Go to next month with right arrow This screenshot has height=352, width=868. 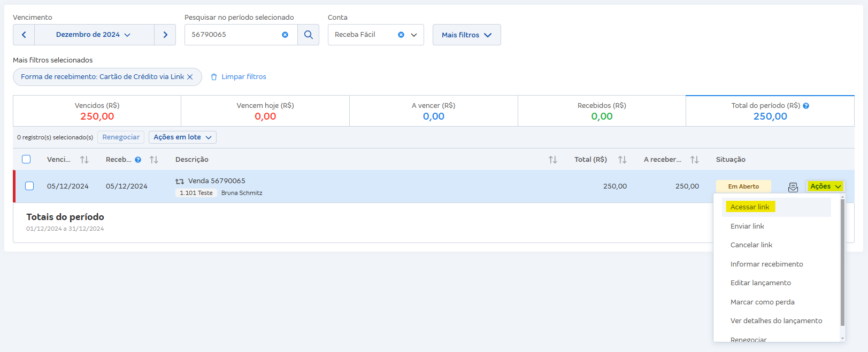(165, 35)
